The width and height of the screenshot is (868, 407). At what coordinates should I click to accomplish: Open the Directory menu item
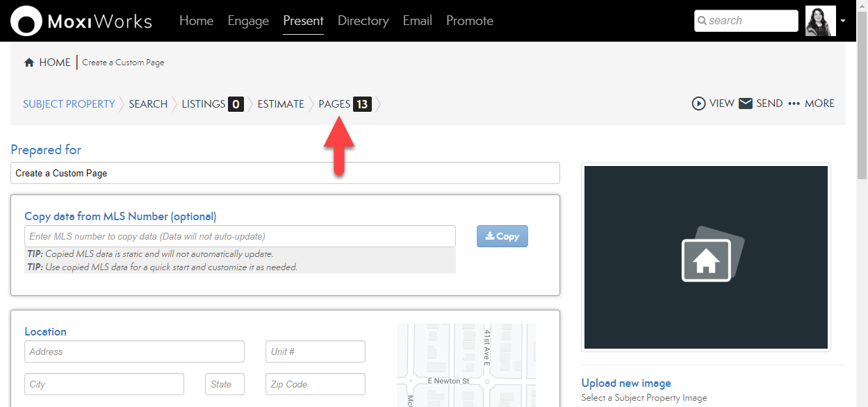(363, 21)
